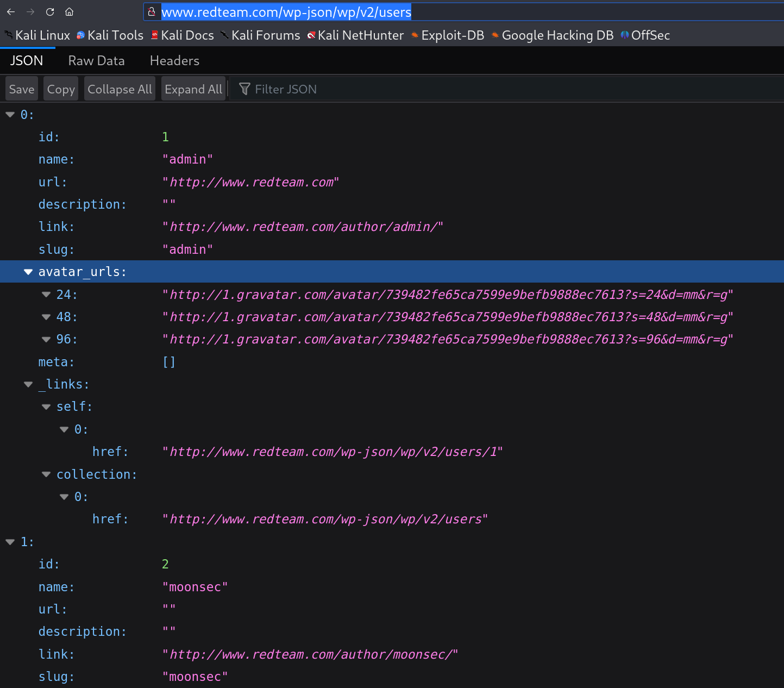This screenshot has height=688, width=784.
Task: Collapse the top-level 1: entry
Action: 10,542
